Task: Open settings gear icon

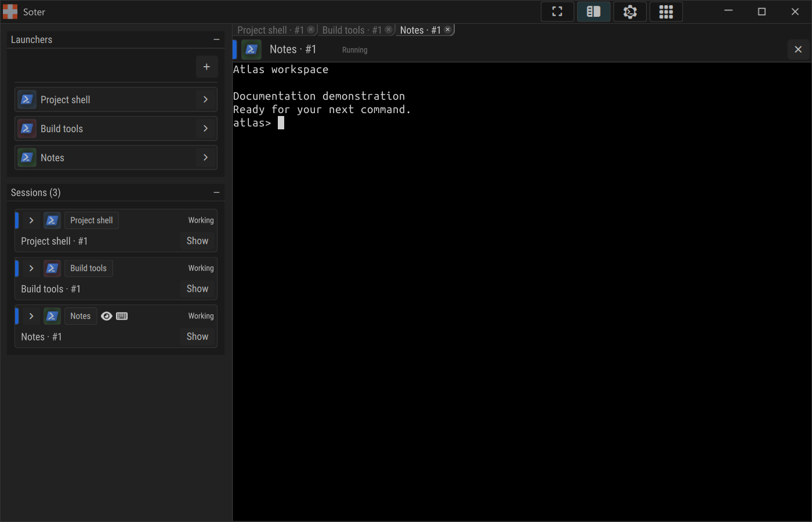Action: pos(630,12)
